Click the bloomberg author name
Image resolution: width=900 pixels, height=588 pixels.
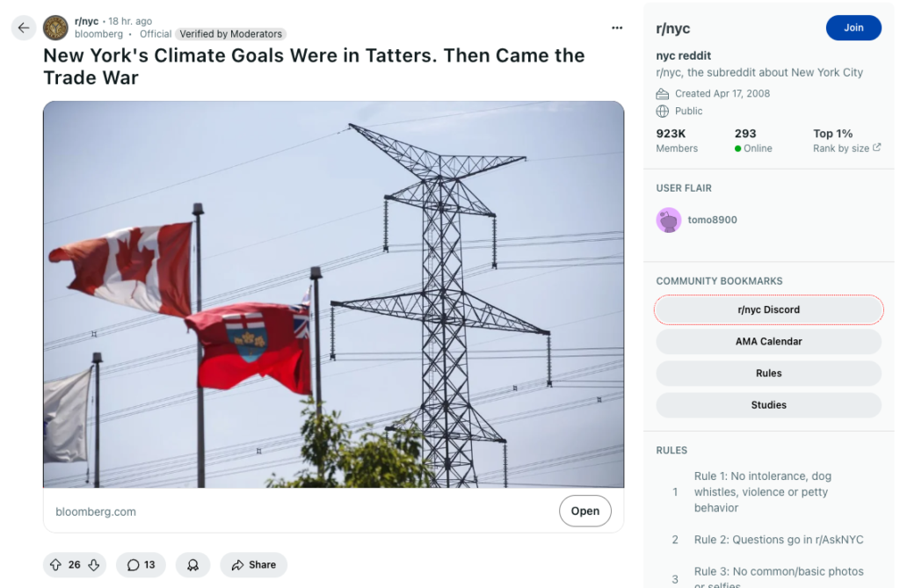[x=98, y=34]
